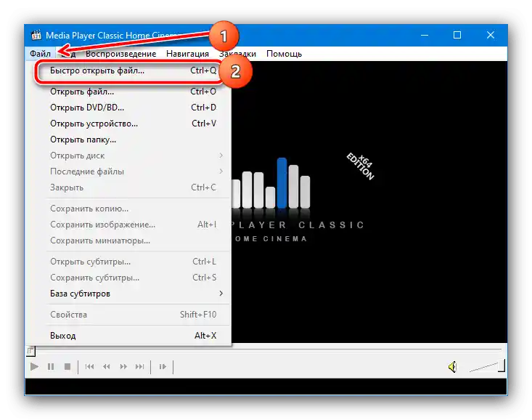Open the Помощь menu

click(284, 54)
